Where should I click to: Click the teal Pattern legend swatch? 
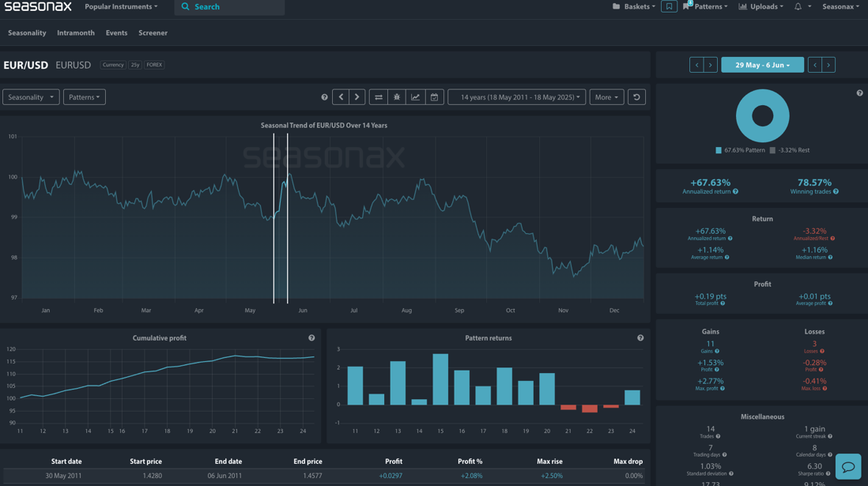pos(719,150)
